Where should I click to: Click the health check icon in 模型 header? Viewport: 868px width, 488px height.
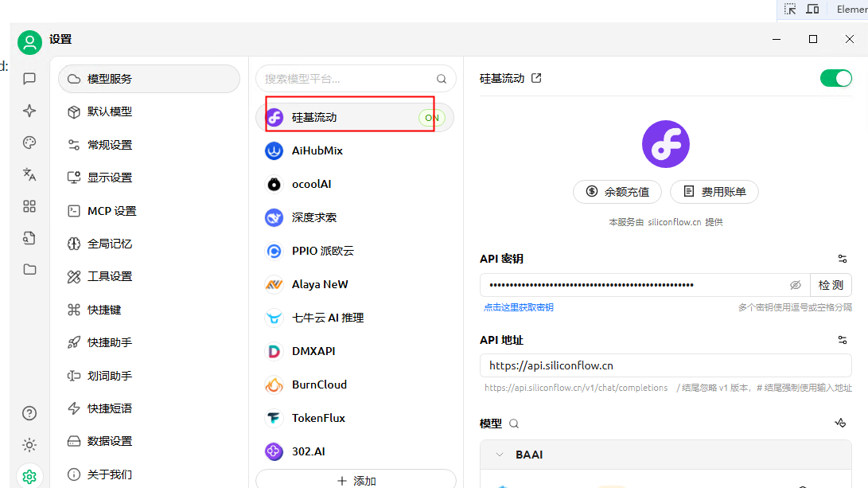pyautogui.click(x=840, y=424)
